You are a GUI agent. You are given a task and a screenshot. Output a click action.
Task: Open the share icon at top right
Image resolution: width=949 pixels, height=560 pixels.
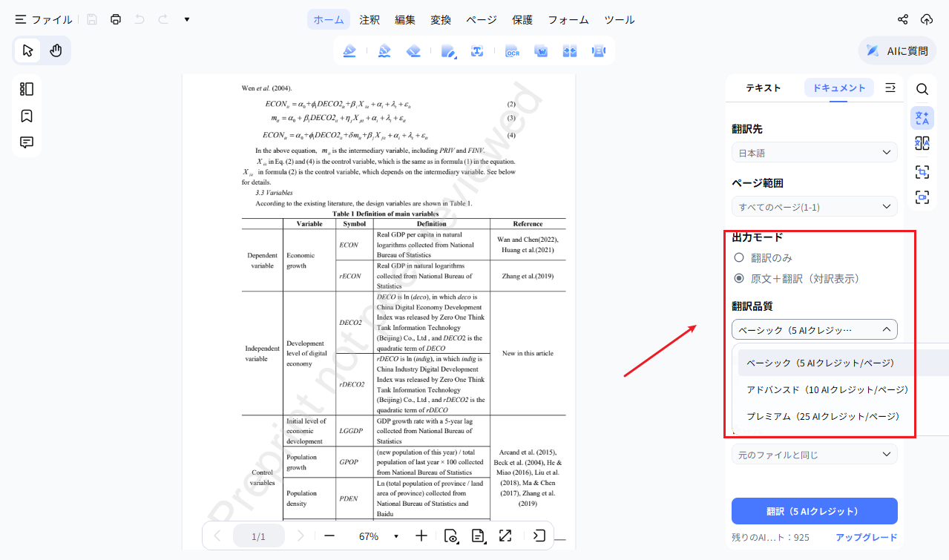[903, 19]
